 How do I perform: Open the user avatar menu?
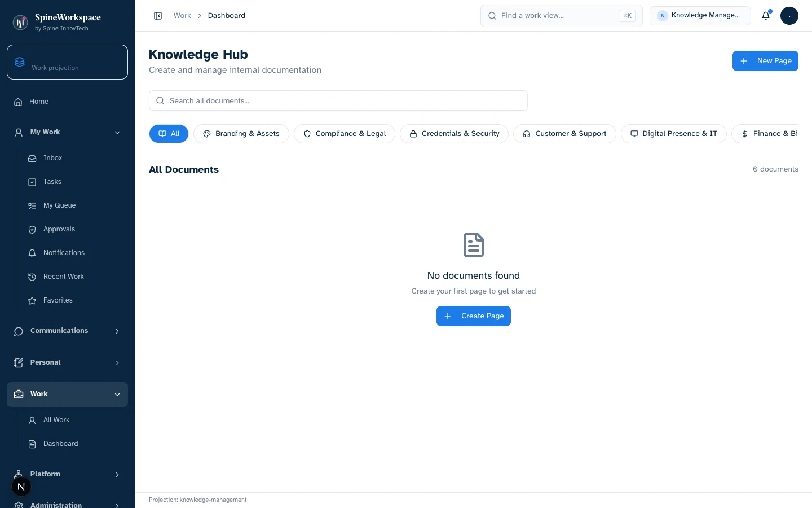pos(789,16)
